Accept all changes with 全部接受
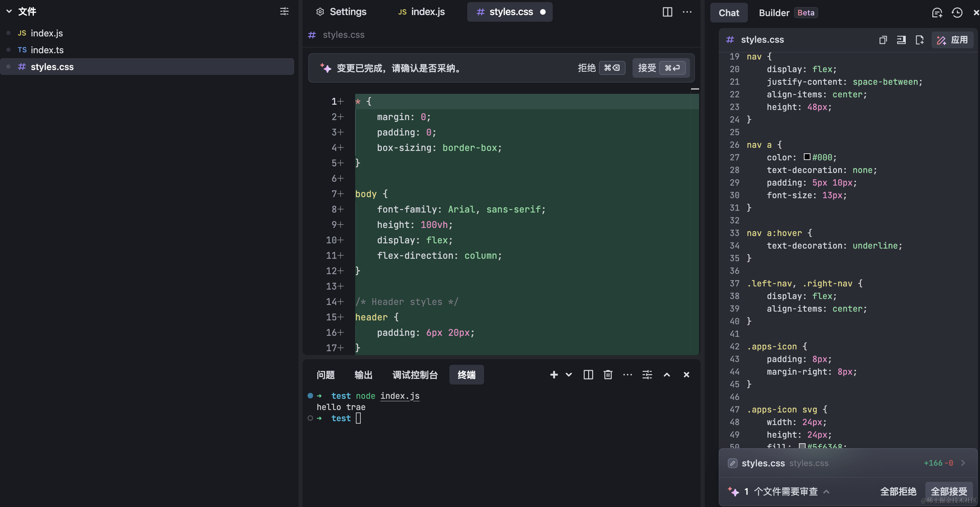The height and width of the screenshot is (507, 980). [x=949, y=491]
